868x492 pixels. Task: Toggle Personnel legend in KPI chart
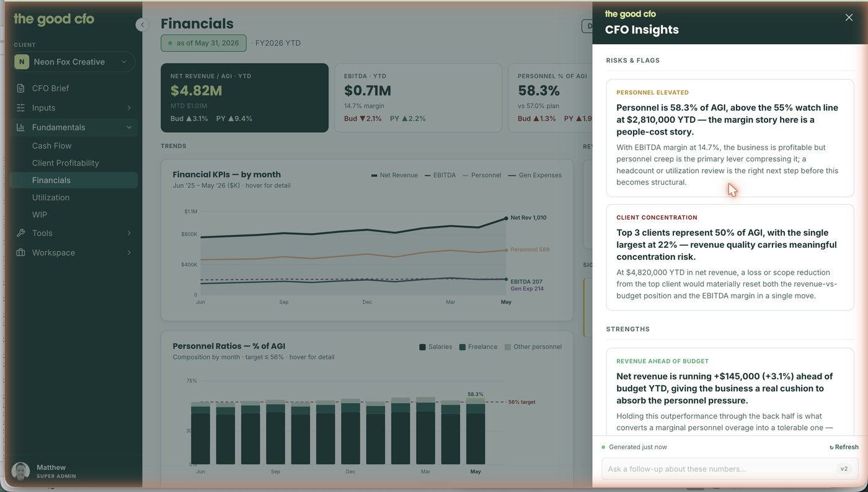(482, 176)
